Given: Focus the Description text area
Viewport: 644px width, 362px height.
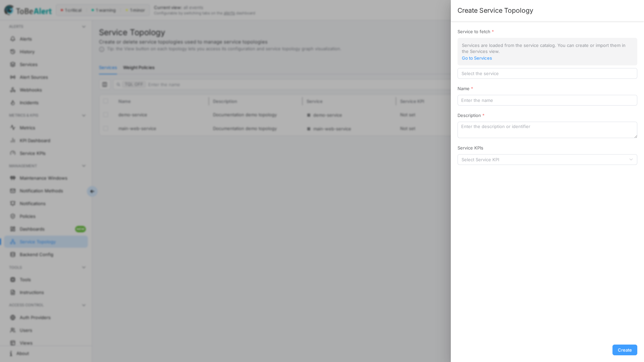Looking at the screenshot, I should [x=547, y=130].
